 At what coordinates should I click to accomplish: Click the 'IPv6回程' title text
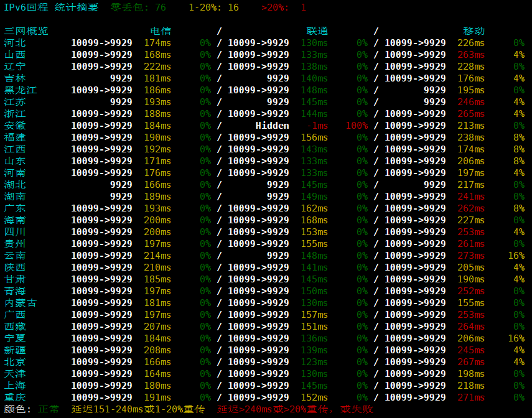pyautogui.click(x=26, y=7)
